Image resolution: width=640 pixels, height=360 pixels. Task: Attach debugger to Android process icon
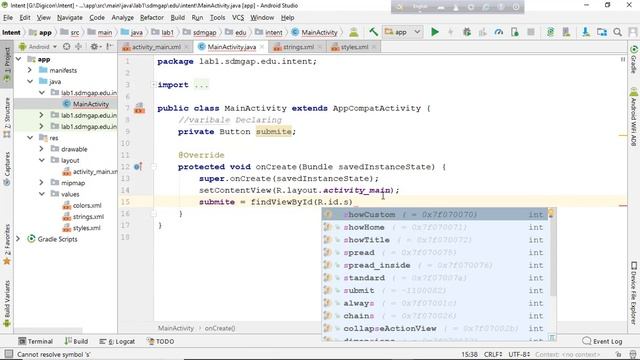[x=515, y=32]
